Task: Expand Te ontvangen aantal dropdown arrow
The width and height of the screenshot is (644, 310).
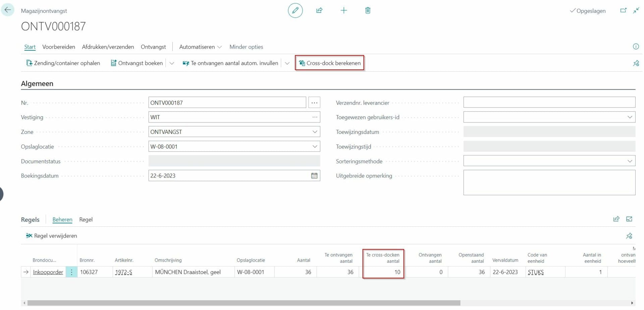Action: 287,63
